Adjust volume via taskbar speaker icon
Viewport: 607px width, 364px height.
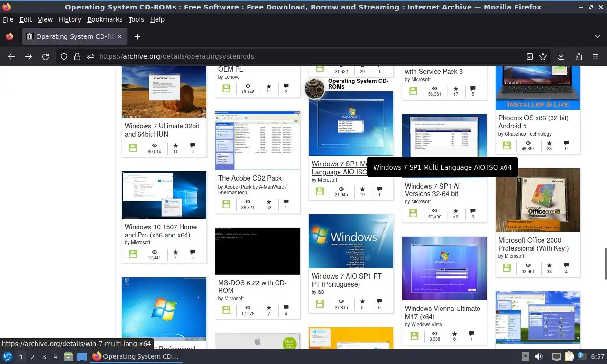click(x=539, y=356)
